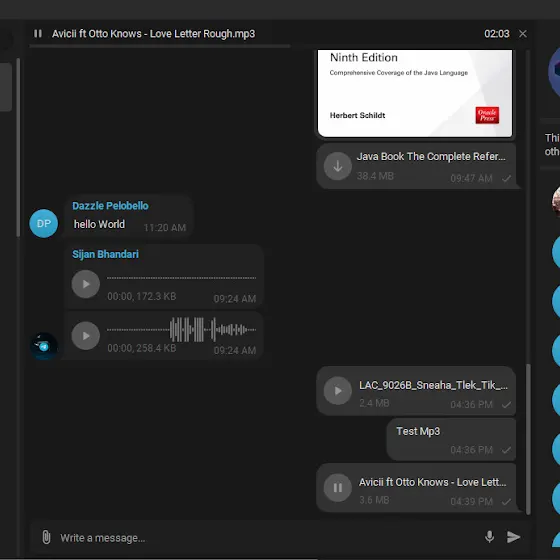Screen dimensions: 560x560
Task: Open the Java book cover preview image
Action: (x=415, y=93)
